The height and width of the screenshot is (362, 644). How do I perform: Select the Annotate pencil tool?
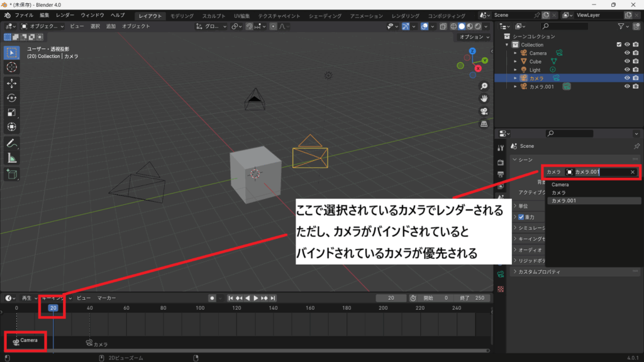[12, 143]
